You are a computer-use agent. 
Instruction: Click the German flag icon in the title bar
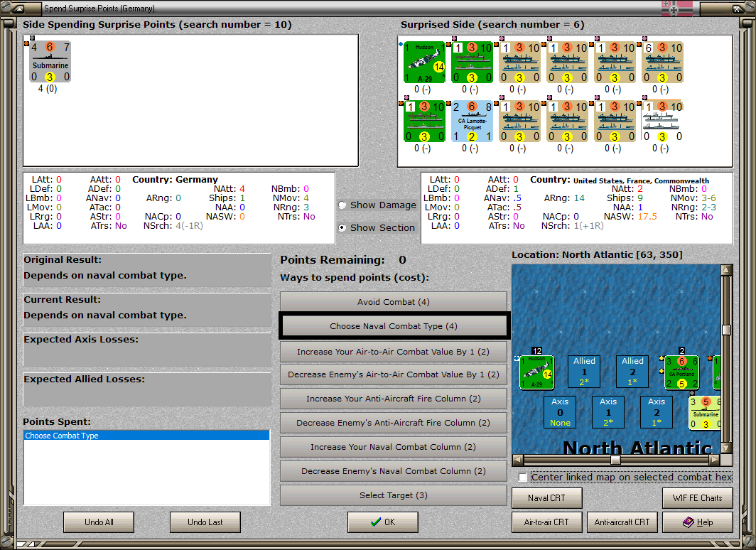pos(677,9)
